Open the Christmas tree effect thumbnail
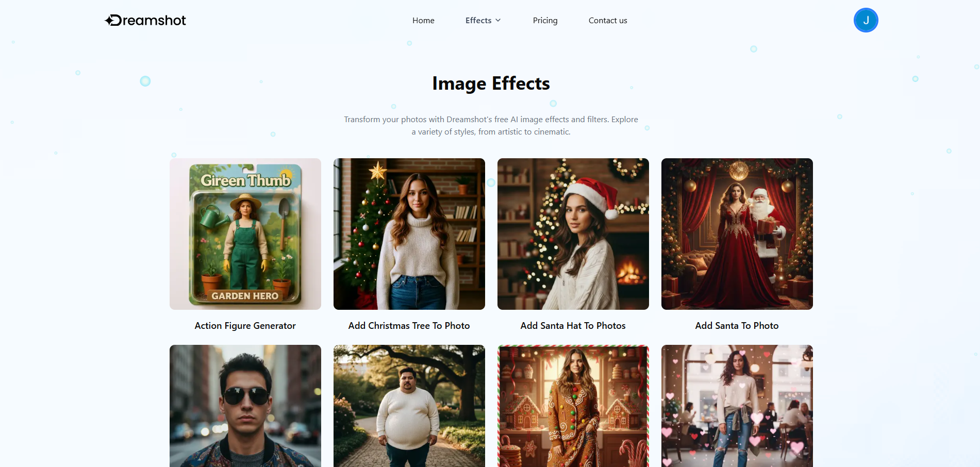 click(x=409, y=234)
